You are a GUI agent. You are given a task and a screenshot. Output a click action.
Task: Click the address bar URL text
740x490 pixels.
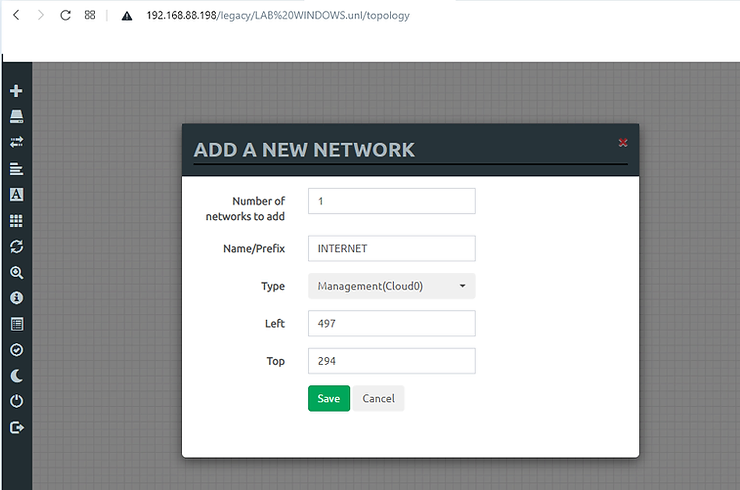pyautogui.click(x=278, y=16)
